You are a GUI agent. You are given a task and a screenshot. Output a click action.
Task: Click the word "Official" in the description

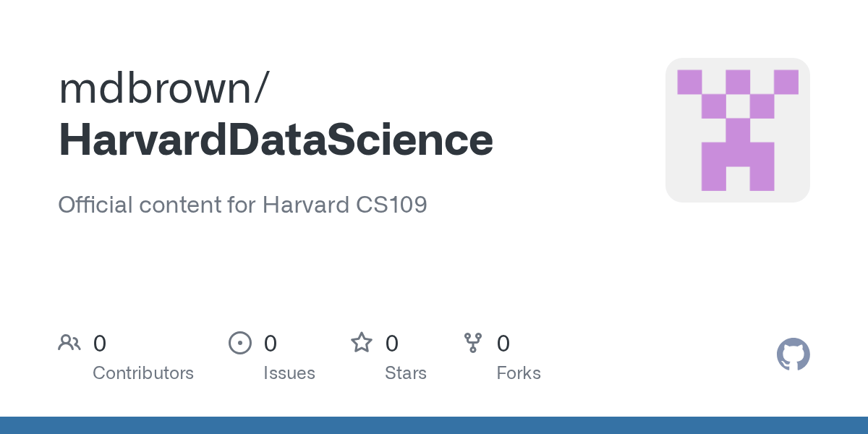click(95, 205)
